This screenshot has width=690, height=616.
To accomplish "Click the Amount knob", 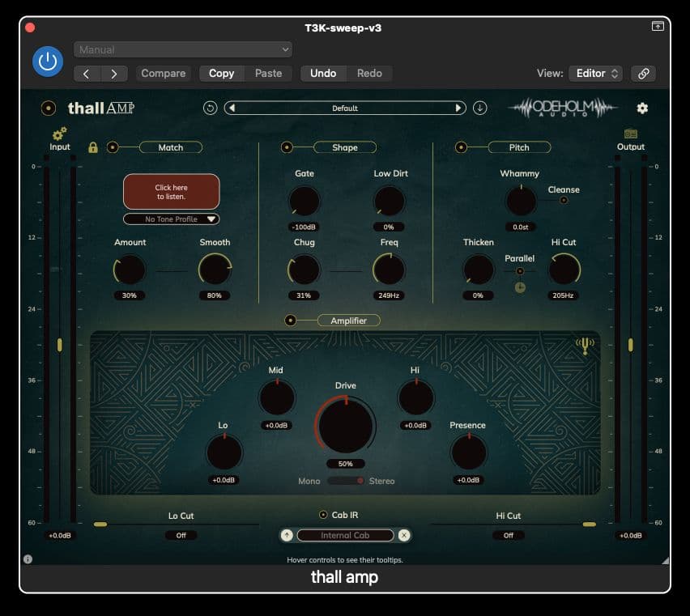I will (130, 270).
